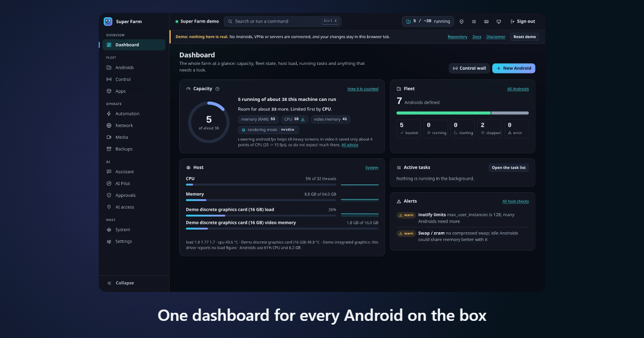644x338 pixels.
Task: Click the nvidia rendering mode value
Action: tap(287, 130)
